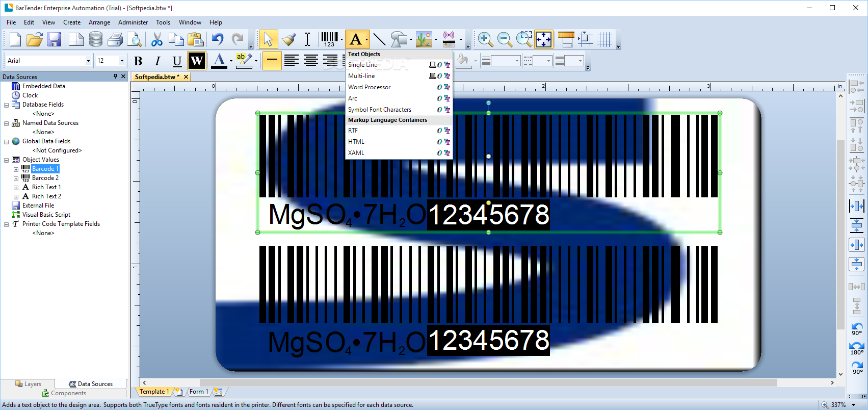868x410 pixels.
Task: Open the File menu
Action: coord(11,22)
